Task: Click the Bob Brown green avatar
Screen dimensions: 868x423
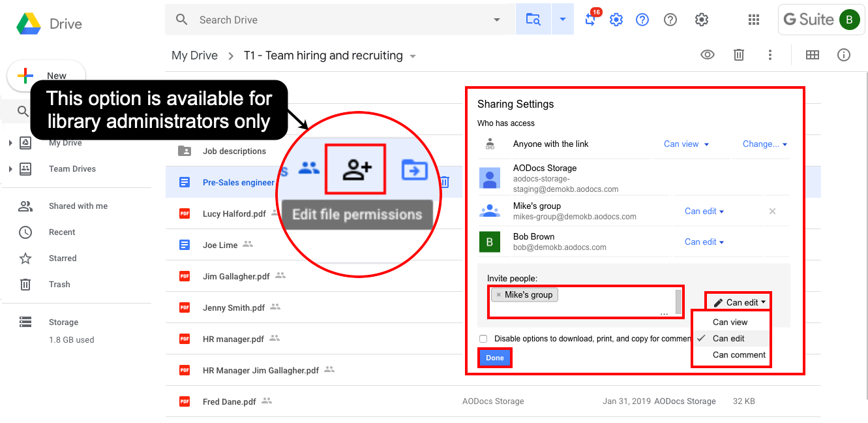Action: (490, 242)
